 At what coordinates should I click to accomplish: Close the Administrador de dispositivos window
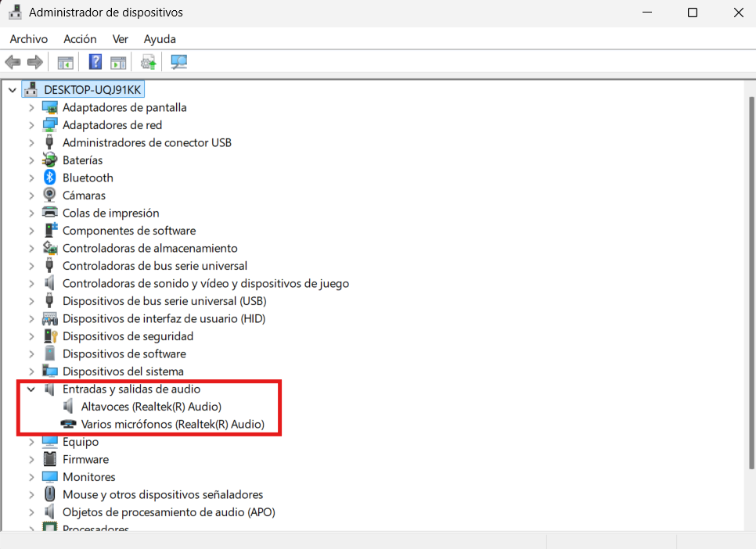point(738,13)
